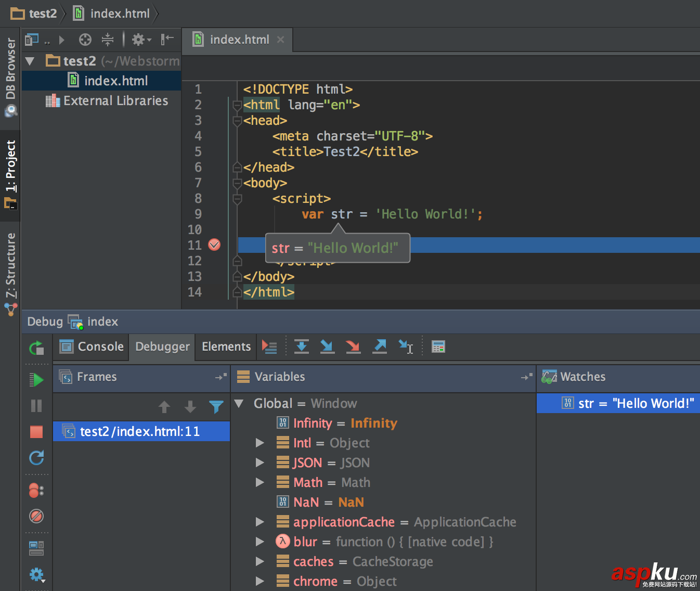The height and width of the screenshot is (591, 700).
Task: Click test2 in the breadcrumb bar
Action: point(34,14)
